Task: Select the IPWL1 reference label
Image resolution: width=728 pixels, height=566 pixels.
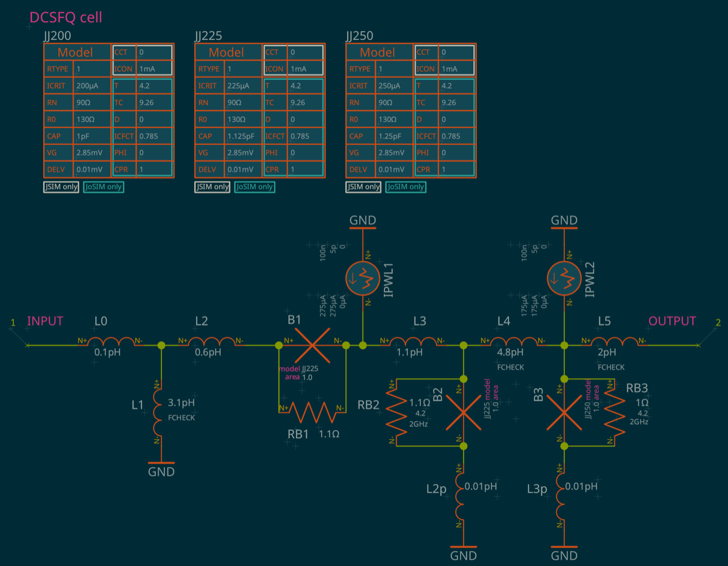Action: click(x=389, y=280)
